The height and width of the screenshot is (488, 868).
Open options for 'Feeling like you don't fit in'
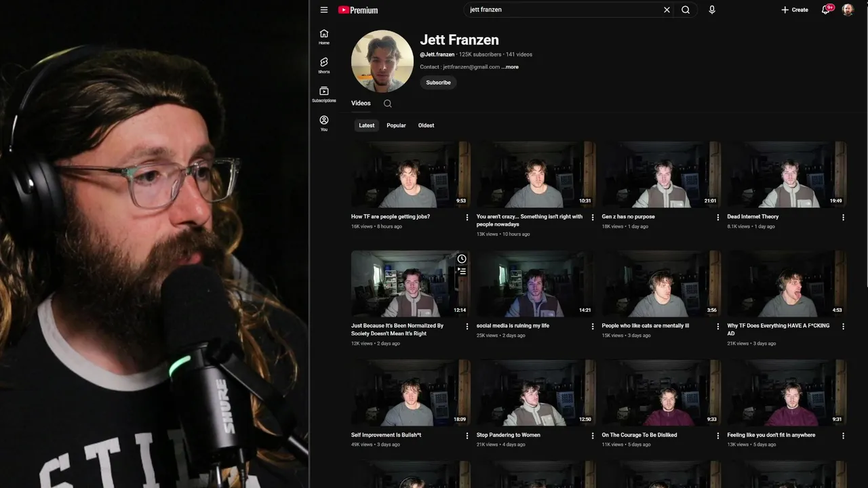pyautogui.click(x=843, y=436)
